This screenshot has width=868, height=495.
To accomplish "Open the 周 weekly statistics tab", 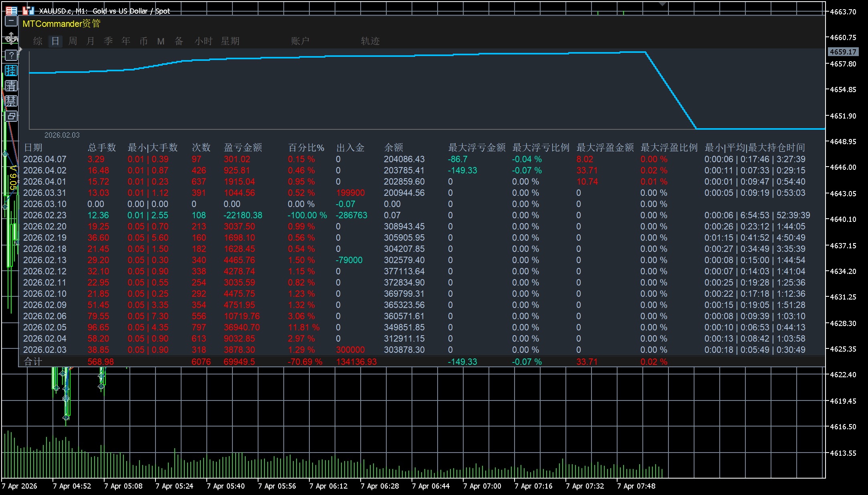I will (73, 41).
